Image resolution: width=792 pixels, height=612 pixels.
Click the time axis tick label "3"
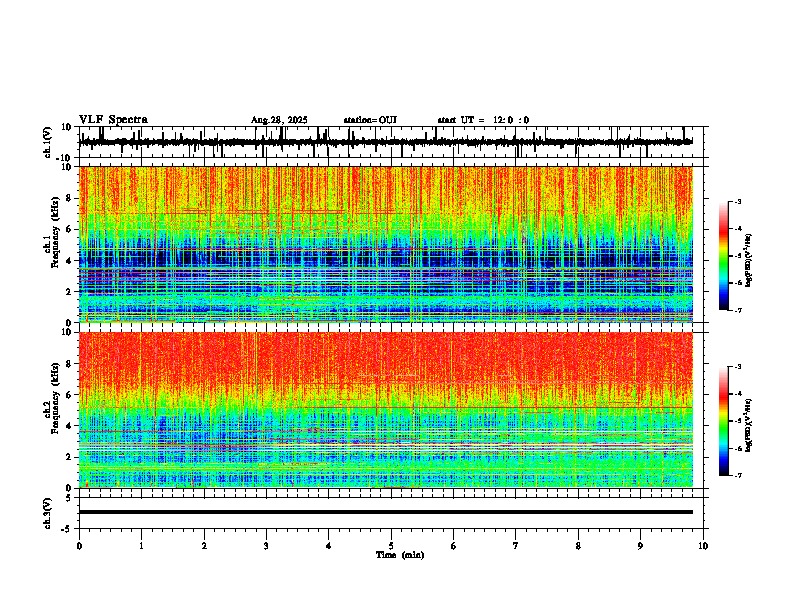pos(266,546)
